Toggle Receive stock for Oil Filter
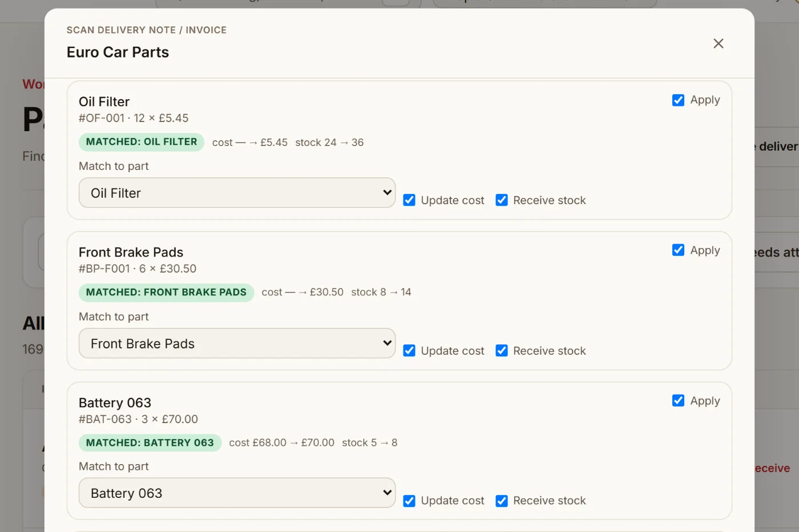This screenshot has width=799, height=532. [x=502, y=200]
